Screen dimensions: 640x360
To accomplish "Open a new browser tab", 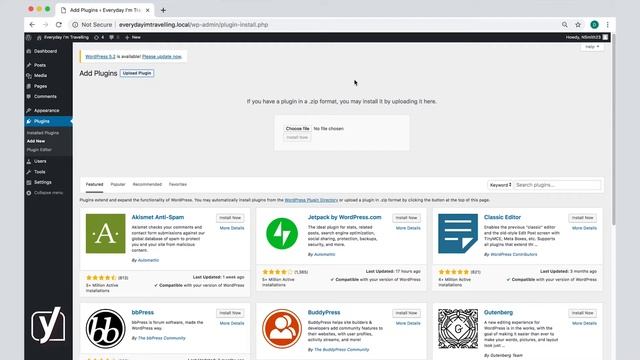I will [163, 10].
